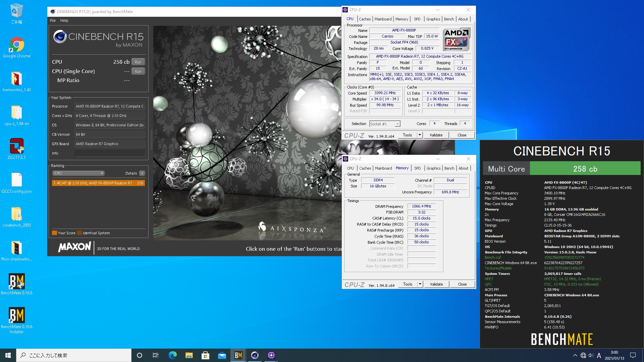Open Cortana circle icon on taskbar
This screenshot has height=362, width=644.
140,355
